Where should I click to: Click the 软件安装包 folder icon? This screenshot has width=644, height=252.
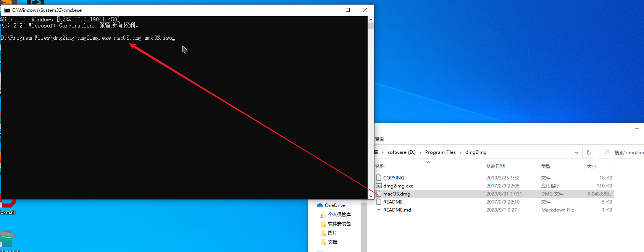323,224
